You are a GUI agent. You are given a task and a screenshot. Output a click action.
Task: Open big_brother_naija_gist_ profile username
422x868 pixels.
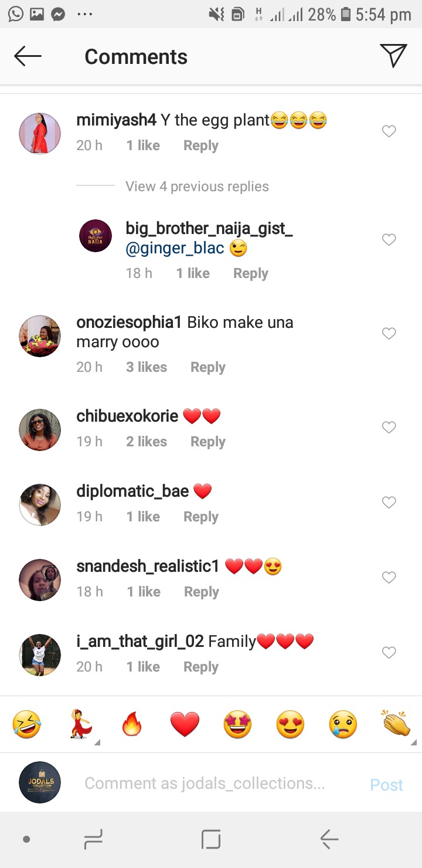[209, 229]
